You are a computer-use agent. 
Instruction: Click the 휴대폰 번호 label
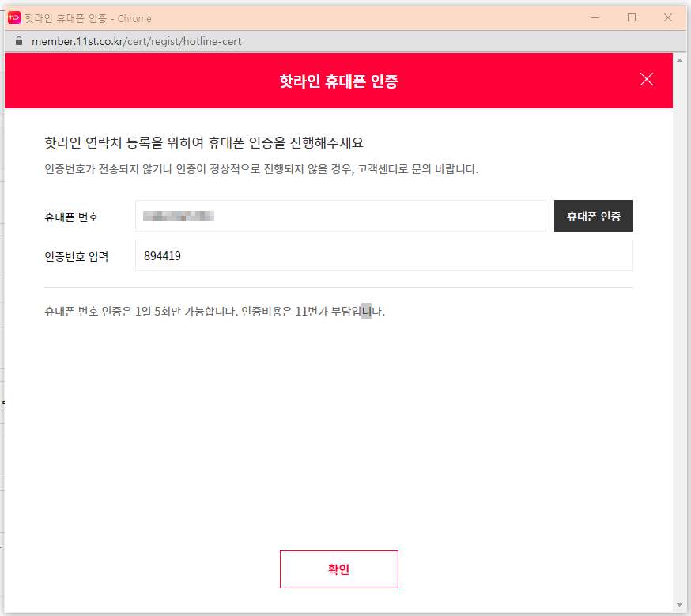pos(71,217)
